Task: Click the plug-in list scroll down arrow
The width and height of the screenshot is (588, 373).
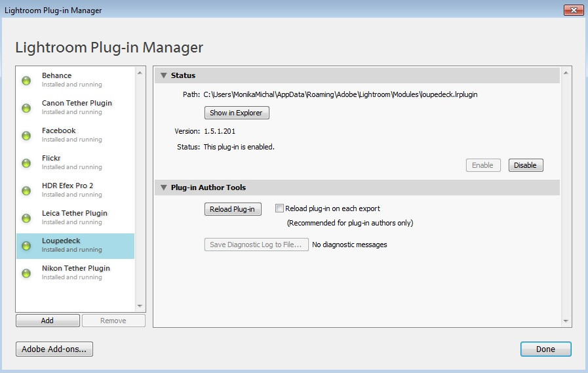Action: point(140,306)
